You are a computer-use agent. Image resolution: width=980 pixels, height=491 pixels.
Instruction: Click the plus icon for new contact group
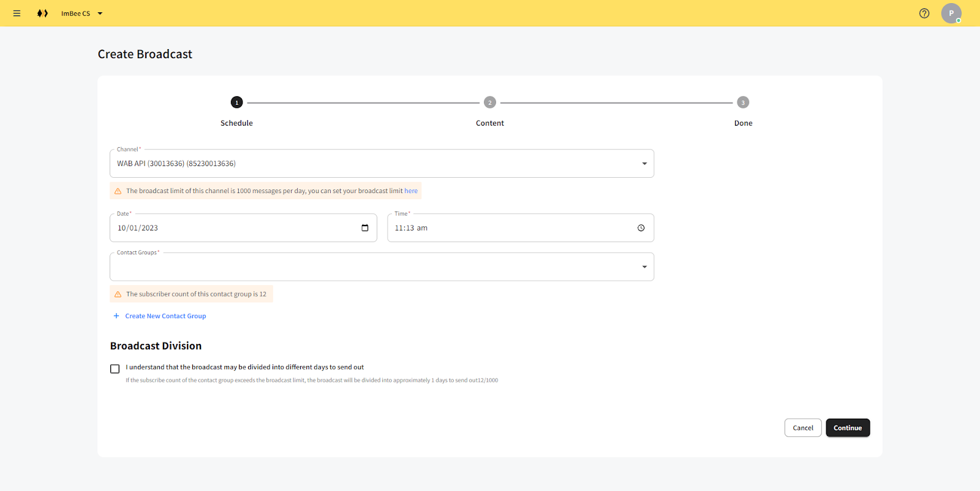tap(116, 316)
